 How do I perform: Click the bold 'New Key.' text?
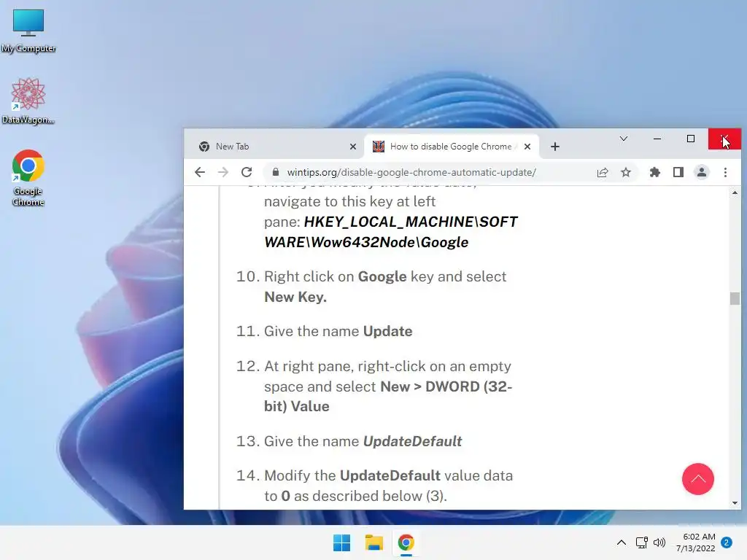click(295, 297)
